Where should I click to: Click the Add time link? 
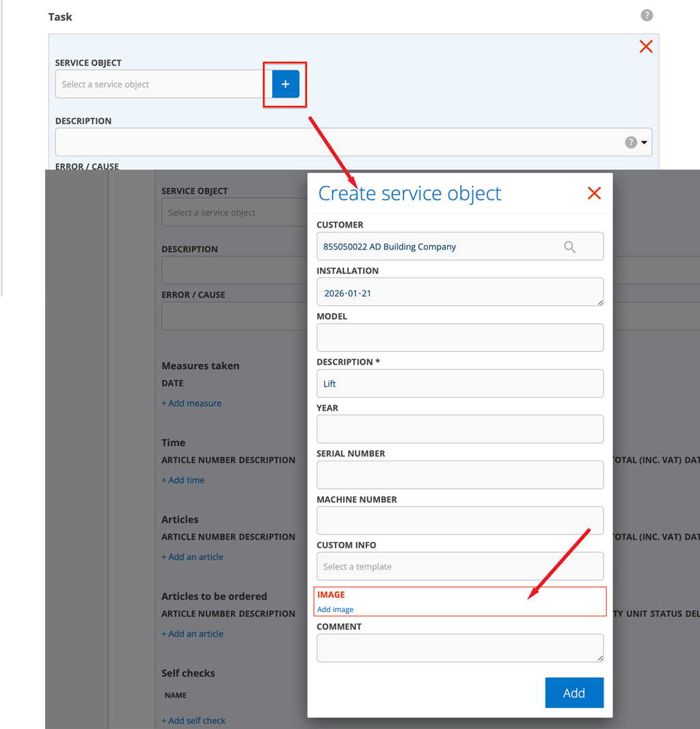183,480
